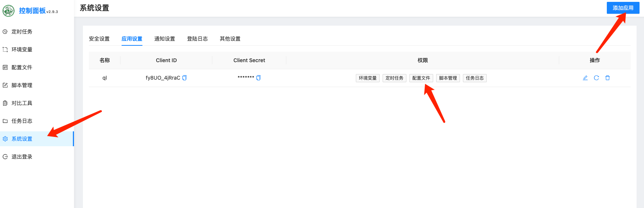Image resolution: width=644 pixels, height=208 pixels.
Task: Click the 定时任务 clock icon in sidebar
Action: click(x=5, y=32)
